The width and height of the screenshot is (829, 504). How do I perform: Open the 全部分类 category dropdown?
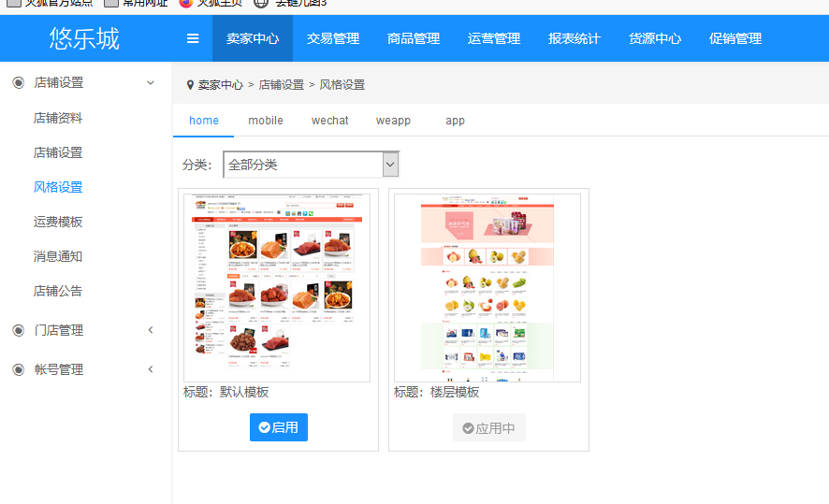(311, 165)
